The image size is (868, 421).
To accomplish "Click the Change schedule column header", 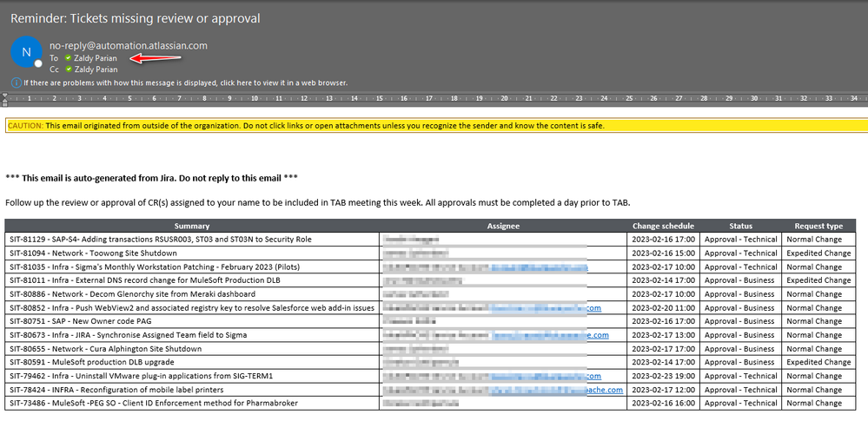I will click(663, 226).
